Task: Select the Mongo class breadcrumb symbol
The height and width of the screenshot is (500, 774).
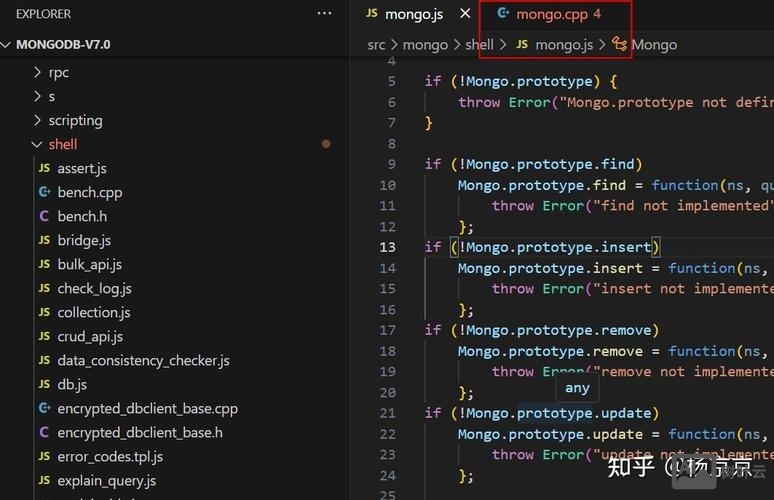Action: coord(654,45)
